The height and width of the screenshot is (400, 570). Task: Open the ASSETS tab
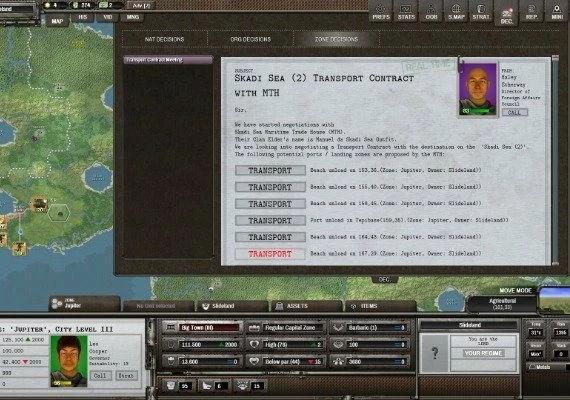tap(306, 306)
